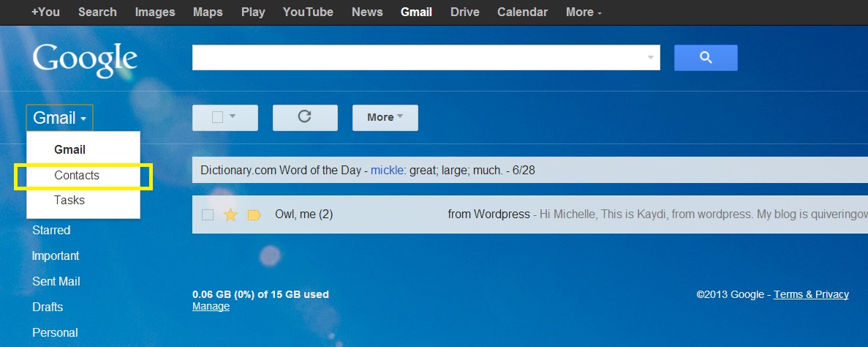Click the Manage storage link

[211, 306]
